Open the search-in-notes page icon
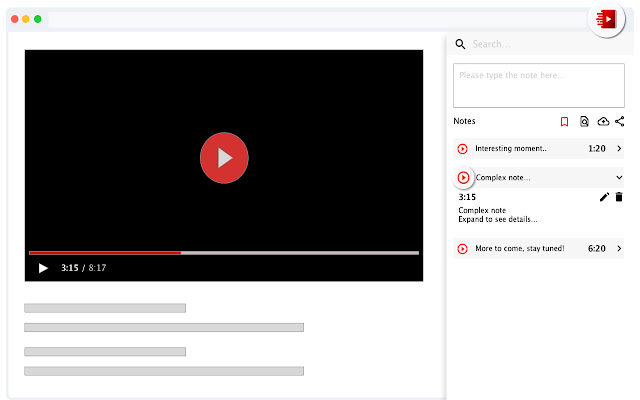 tap(583, 121)
